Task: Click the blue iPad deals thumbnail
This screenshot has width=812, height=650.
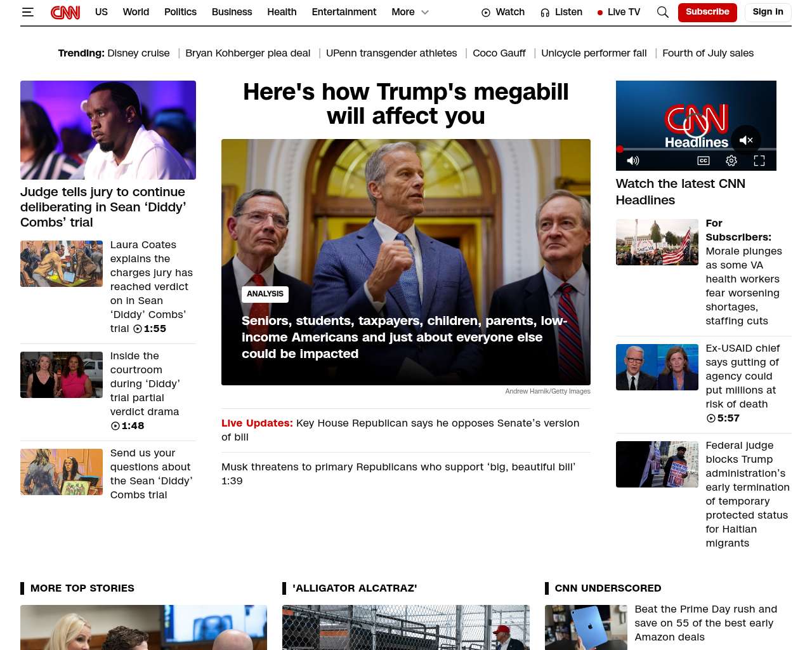Action: coord(586,627)
